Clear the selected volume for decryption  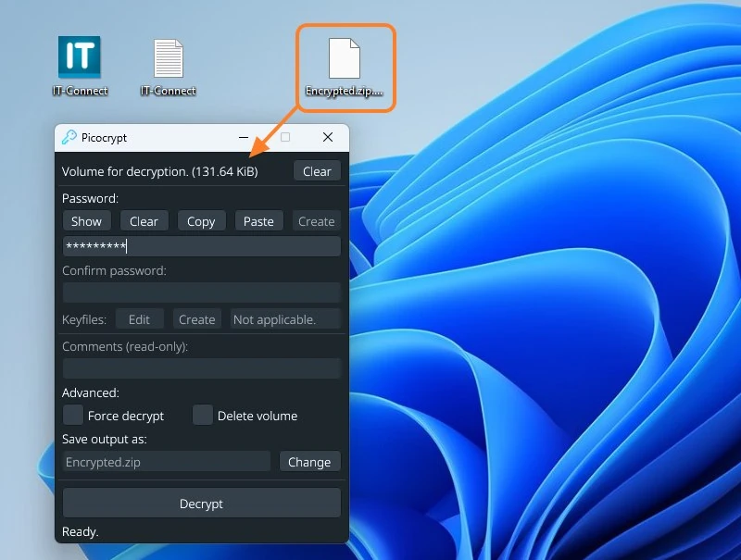(x=317, y=171)
